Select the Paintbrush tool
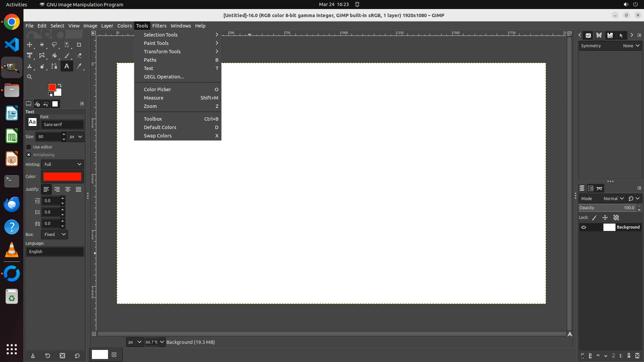The width and height of the screenshot is (644, 362). (67, 56)
